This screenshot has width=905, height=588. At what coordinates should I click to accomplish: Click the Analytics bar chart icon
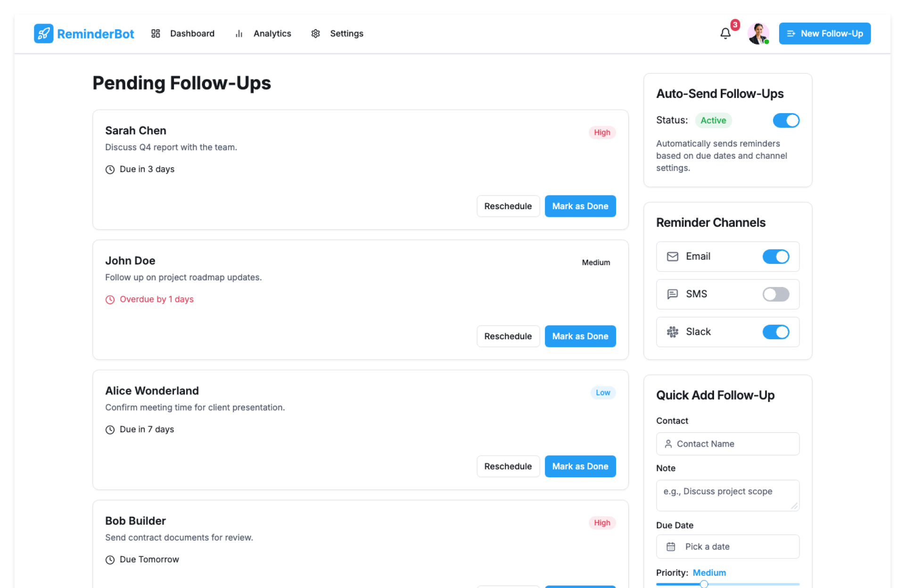click(239, 33)
